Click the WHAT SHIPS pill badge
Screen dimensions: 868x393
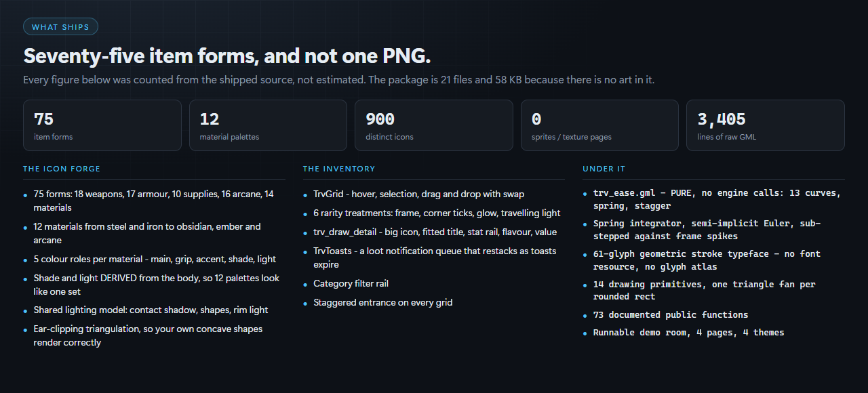coord(60,27)
